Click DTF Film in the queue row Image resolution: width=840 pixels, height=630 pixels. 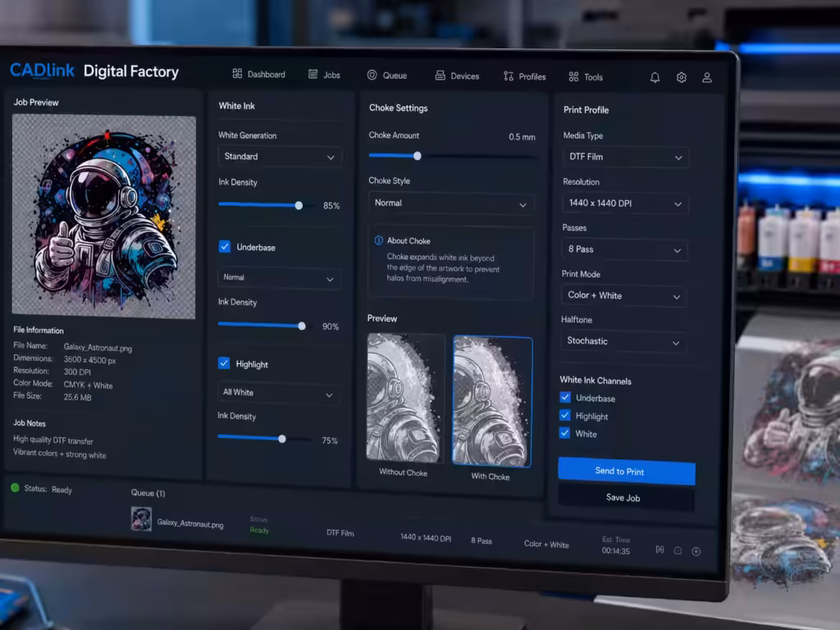coord(340,533)
